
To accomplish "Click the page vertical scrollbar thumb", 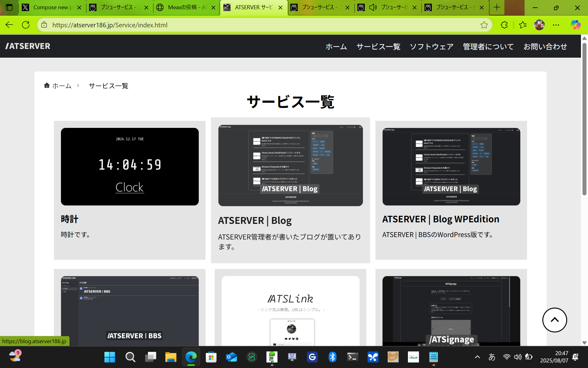I will coord(584,119).
